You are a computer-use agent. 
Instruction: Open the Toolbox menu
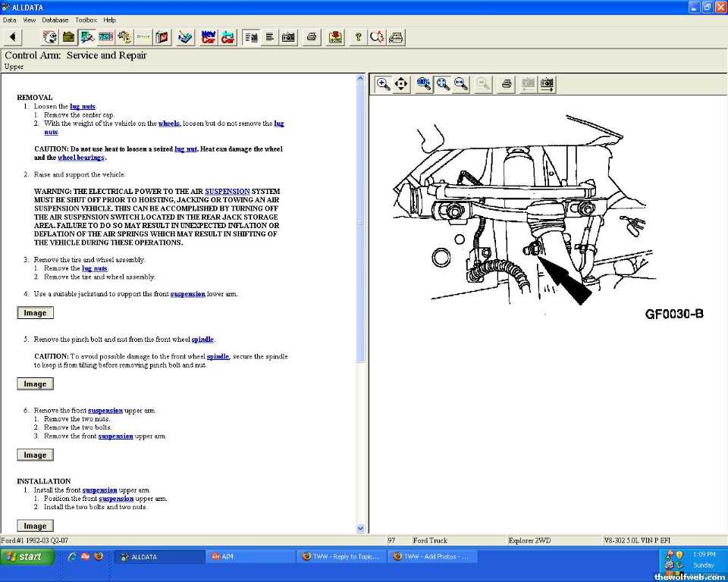pos(86,20)
